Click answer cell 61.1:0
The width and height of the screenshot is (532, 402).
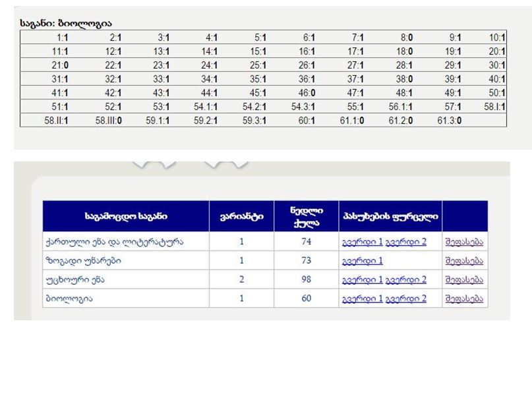click(x=352, y=121)
